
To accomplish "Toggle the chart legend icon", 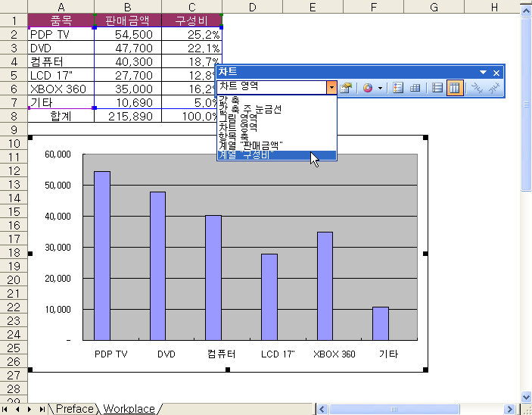I will coord(397,89).
